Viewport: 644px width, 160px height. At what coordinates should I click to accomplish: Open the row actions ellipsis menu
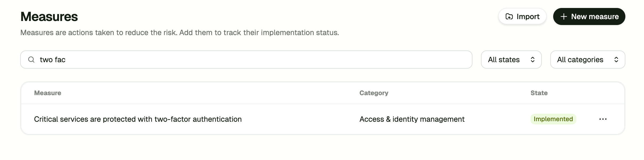point(603,119)
